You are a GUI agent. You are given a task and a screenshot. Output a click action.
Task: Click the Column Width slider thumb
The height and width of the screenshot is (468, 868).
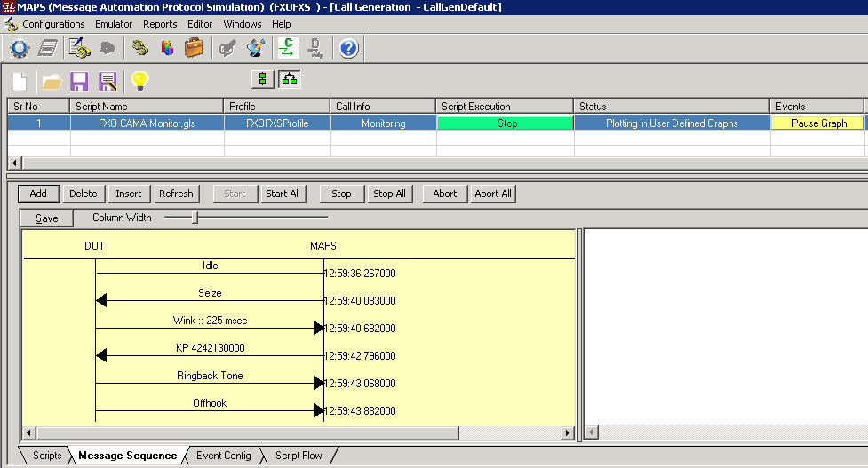(195, 218)
